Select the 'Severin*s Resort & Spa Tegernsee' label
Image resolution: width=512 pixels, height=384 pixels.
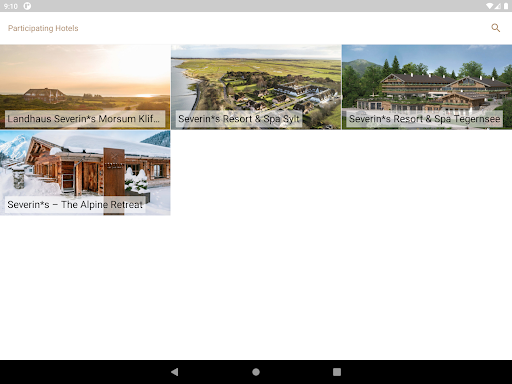(x=425, y=119)
